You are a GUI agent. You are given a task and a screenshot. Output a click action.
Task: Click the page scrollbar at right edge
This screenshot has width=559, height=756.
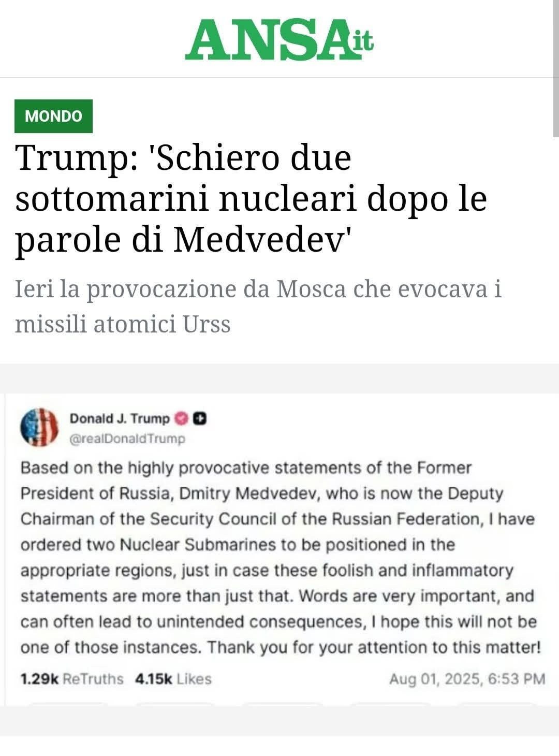coord(555,67)
